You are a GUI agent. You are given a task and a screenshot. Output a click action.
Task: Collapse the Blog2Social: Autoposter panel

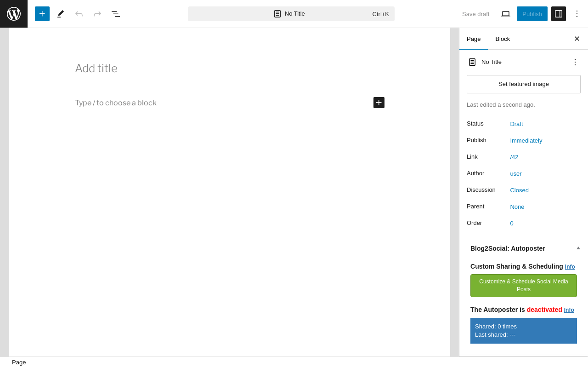[x=524, y=248]
